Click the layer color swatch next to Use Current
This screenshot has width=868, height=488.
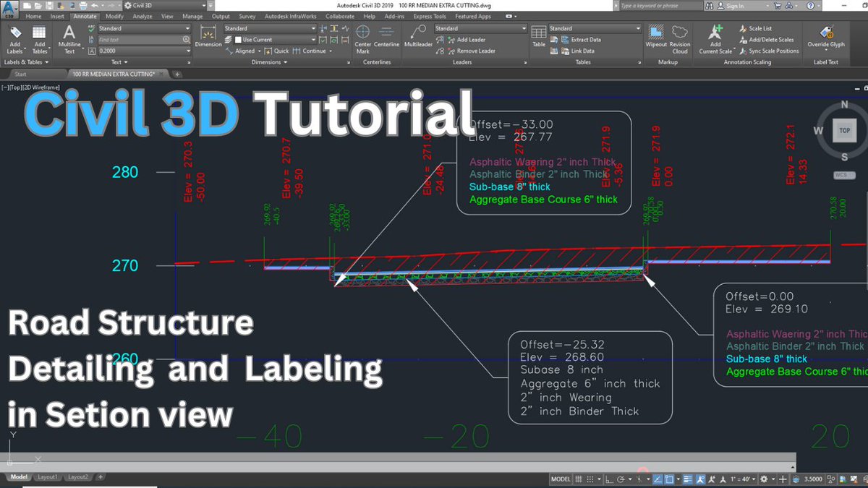237,40
